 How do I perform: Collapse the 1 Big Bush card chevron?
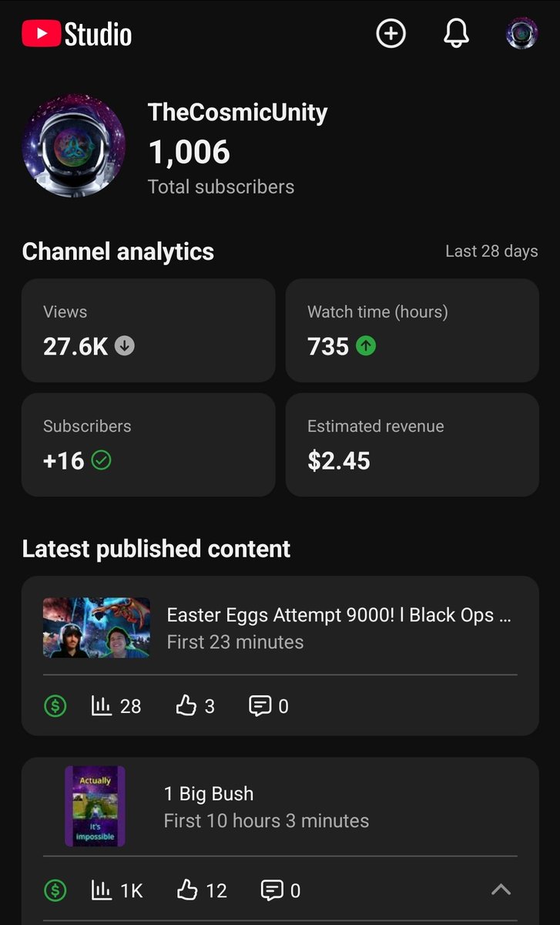tap(501, 890)
